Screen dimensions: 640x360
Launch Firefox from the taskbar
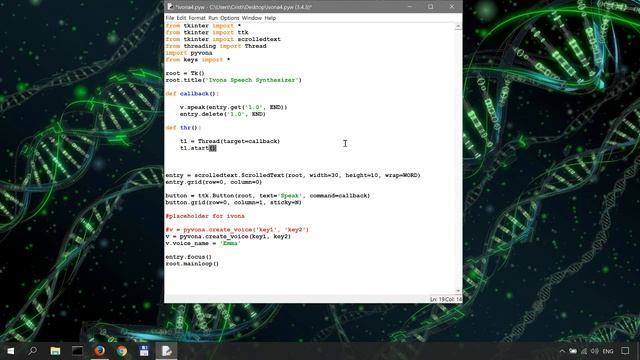coord(100,351)
